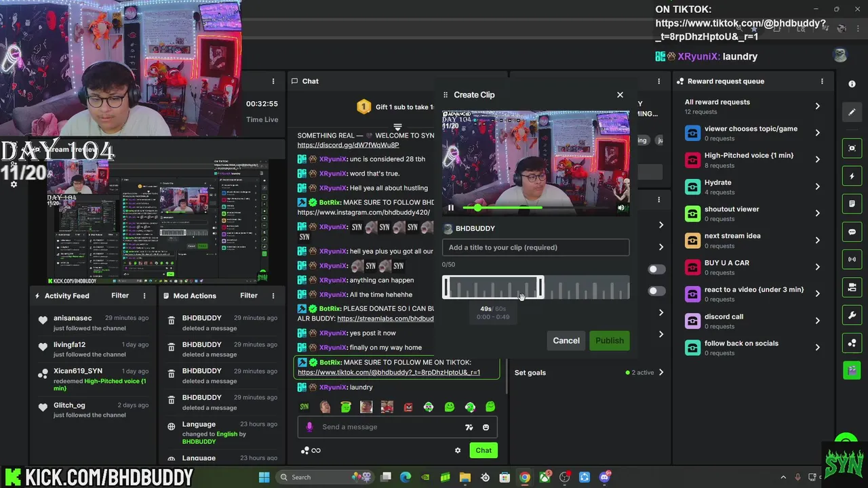Open Microsoft Edge from taskbar
The image size is (868, 488).
click(x=406, y=477)
